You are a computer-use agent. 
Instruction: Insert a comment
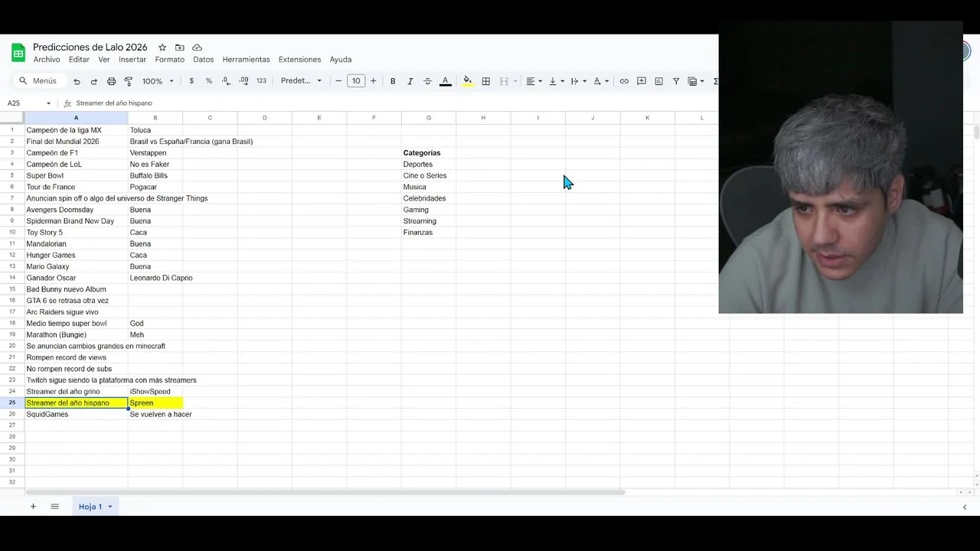642,81
